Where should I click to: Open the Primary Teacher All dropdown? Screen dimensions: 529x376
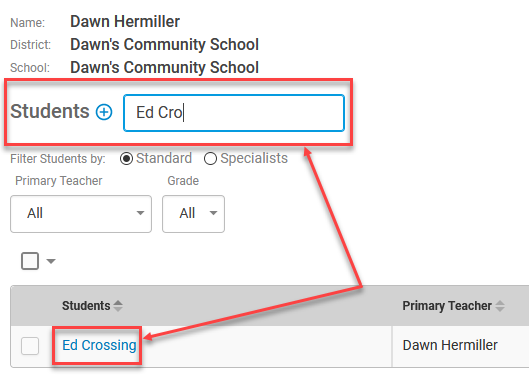[81, 214]
